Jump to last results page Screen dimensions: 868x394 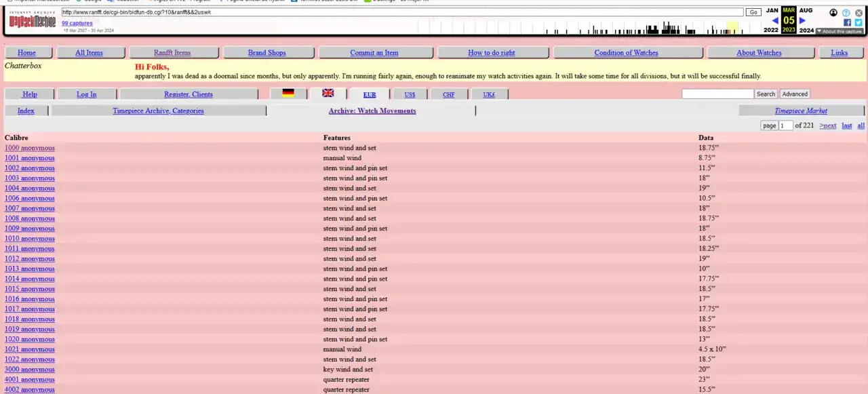click(x=847, y=125)
